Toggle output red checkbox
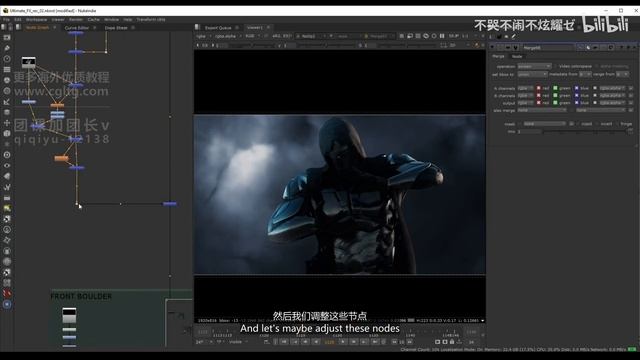Viewport: 640px width, 360px height. 538,103
